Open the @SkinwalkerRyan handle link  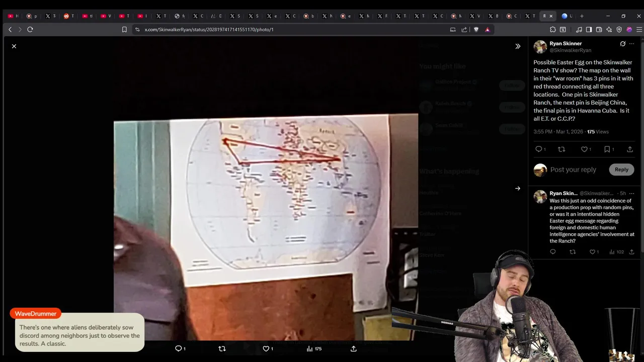570,50
